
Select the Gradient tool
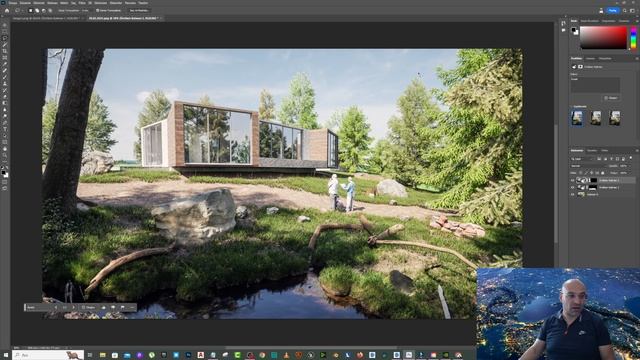click(x=5, y=103)
